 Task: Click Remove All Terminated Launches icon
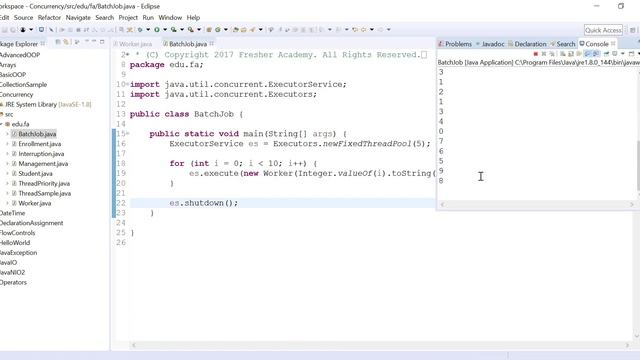(552, 54)
